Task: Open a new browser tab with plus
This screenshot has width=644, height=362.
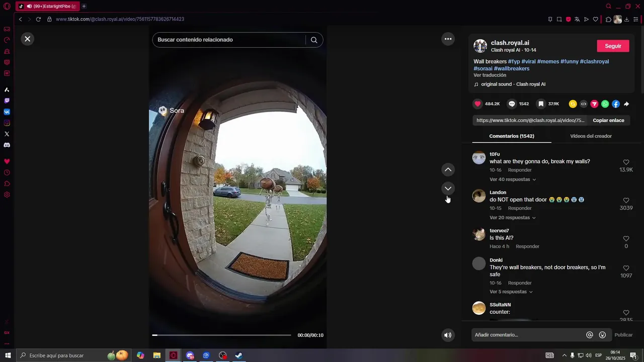Action: [x=84, y=6]
